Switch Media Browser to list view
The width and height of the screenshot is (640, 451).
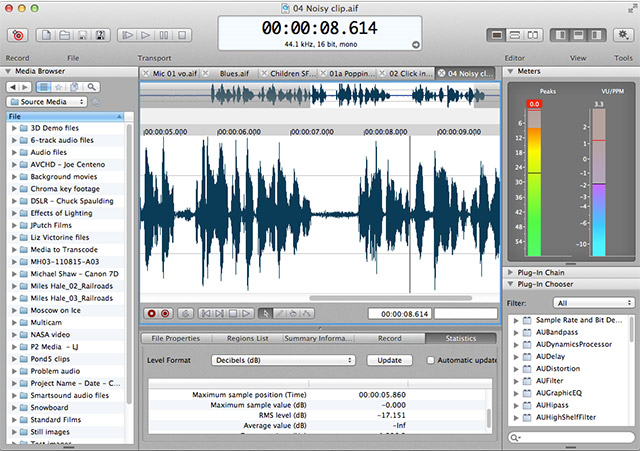(x=44, y=87)
